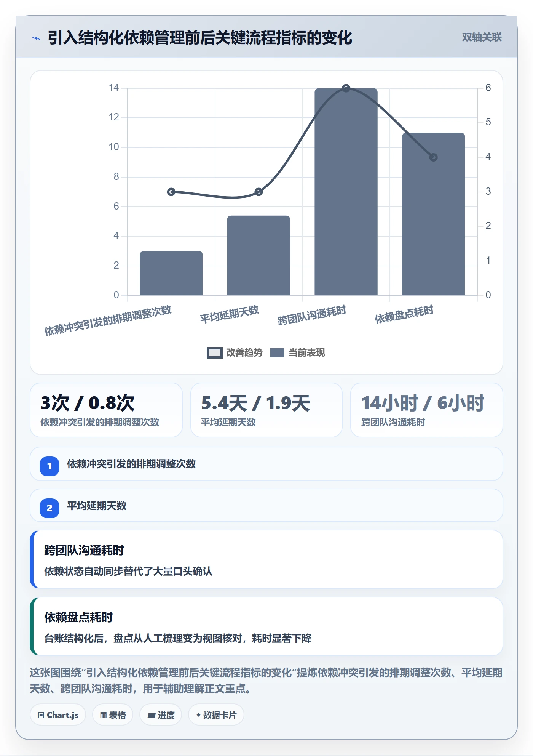This screenshot has height=756, width=533.
Task: Click the trend line point above the 平均延期天数 bar
Action: [x=259, y=192]
